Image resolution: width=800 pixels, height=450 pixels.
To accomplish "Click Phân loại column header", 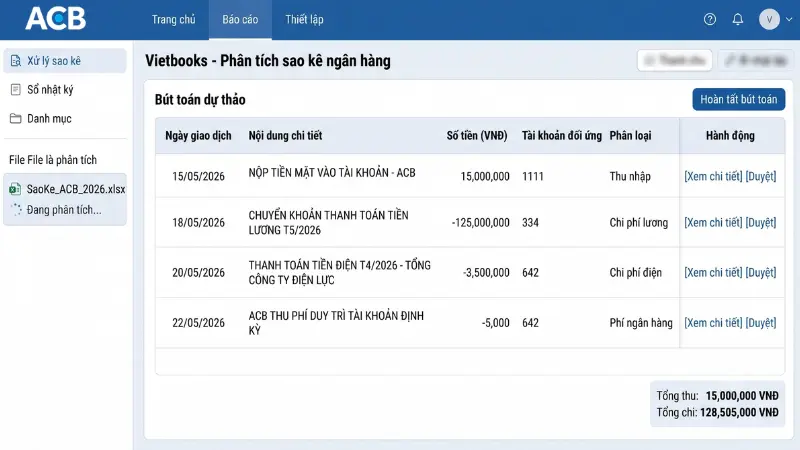I will point(630,136).
